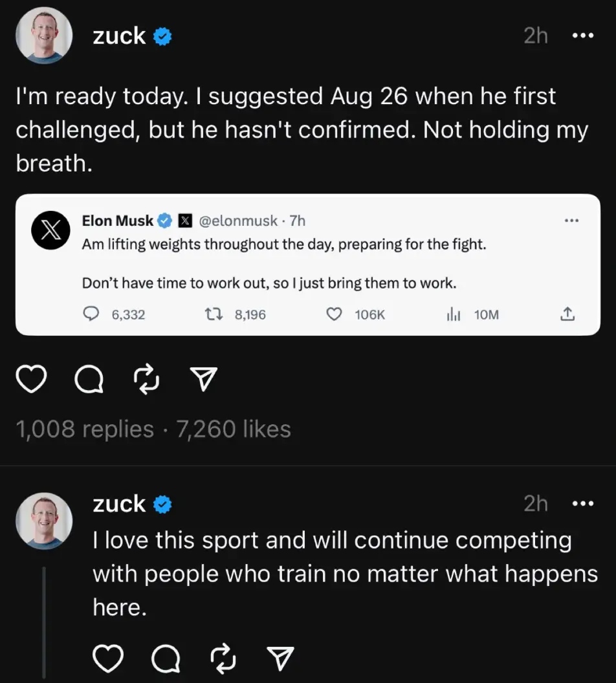
Task: Tap the X logo avatar in quoted tweet
Action: point(50,230)
